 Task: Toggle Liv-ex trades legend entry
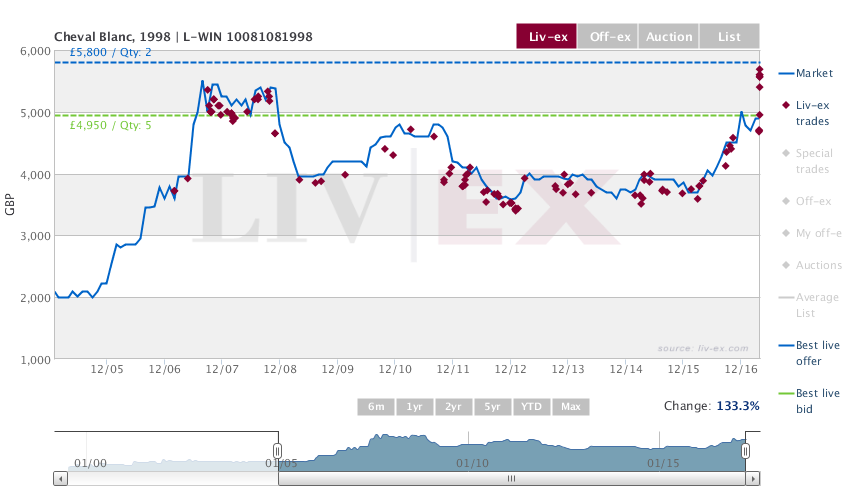pyautogui.click(x=807, y=113)
